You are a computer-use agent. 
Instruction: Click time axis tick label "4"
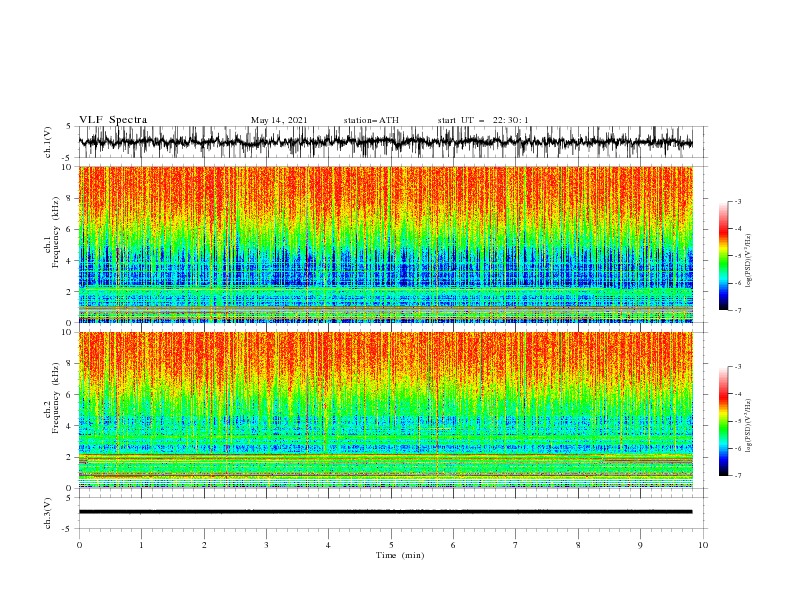328,545
